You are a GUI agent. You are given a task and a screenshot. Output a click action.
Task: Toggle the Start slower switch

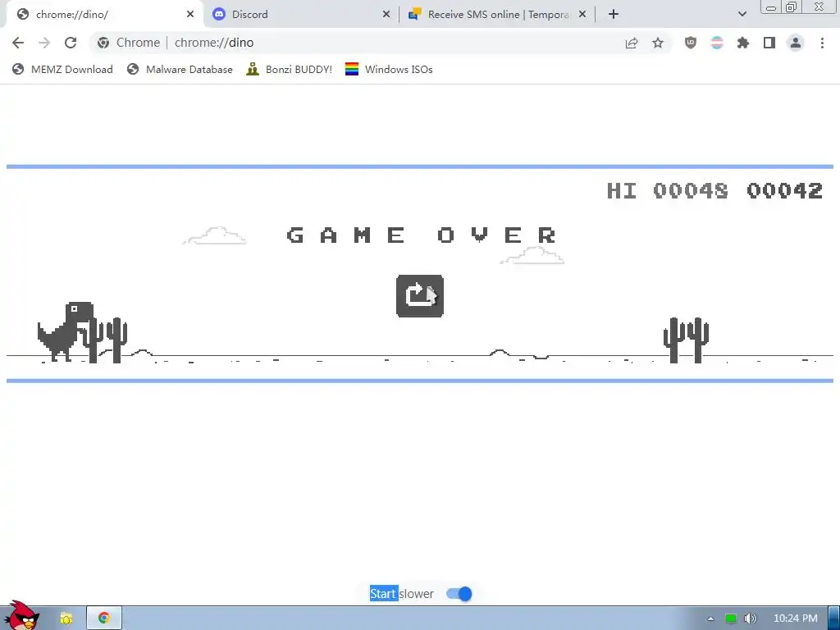pos(459,594)
